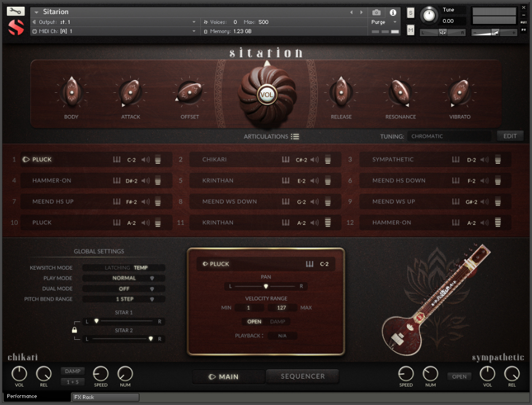532x405 pixels.
Task: Mute the instrument with M button
Action: point(410,30)
